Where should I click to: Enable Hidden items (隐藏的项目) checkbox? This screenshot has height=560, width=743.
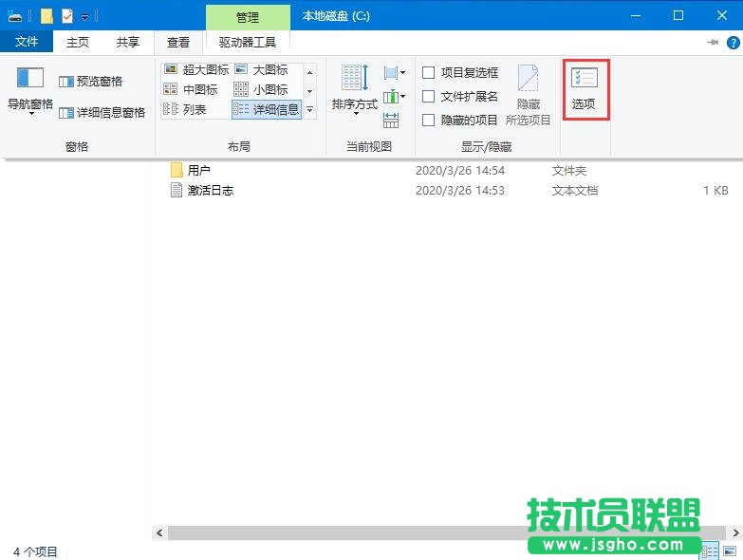[x=428, y=121]
